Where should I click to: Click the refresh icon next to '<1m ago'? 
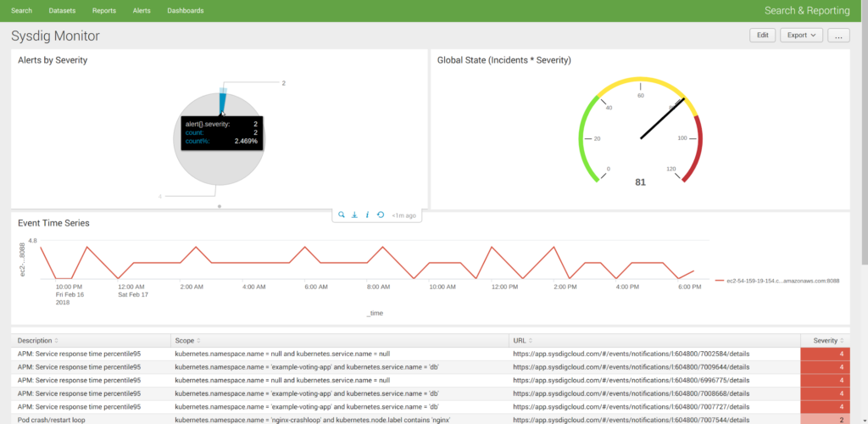381,215
